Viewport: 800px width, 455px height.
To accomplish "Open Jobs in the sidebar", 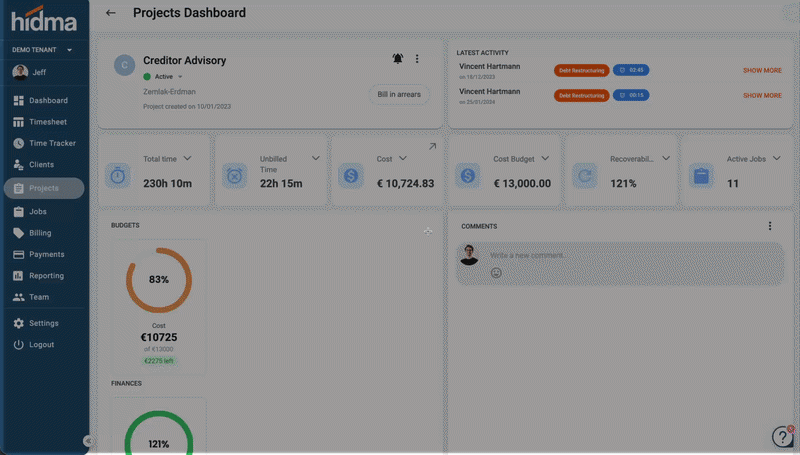I will click(44, 212).
